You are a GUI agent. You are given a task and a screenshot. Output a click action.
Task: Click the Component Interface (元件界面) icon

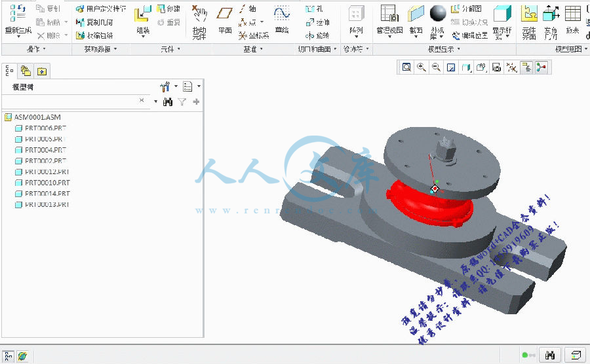coord(529,14)
